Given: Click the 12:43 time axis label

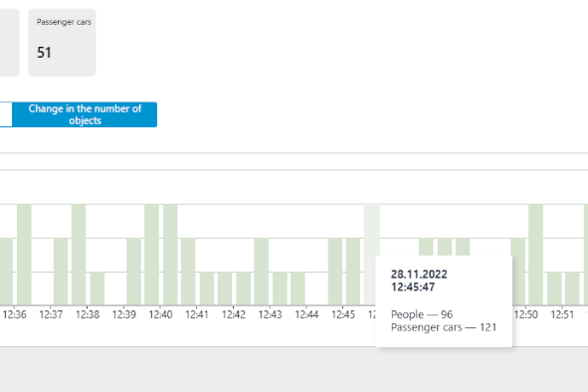Looking at the screenshot, I should [270, 314].
